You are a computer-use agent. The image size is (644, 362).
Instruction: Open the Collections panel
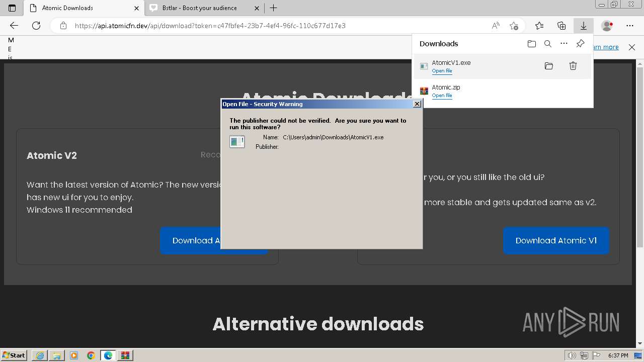(x=561, y=26)
